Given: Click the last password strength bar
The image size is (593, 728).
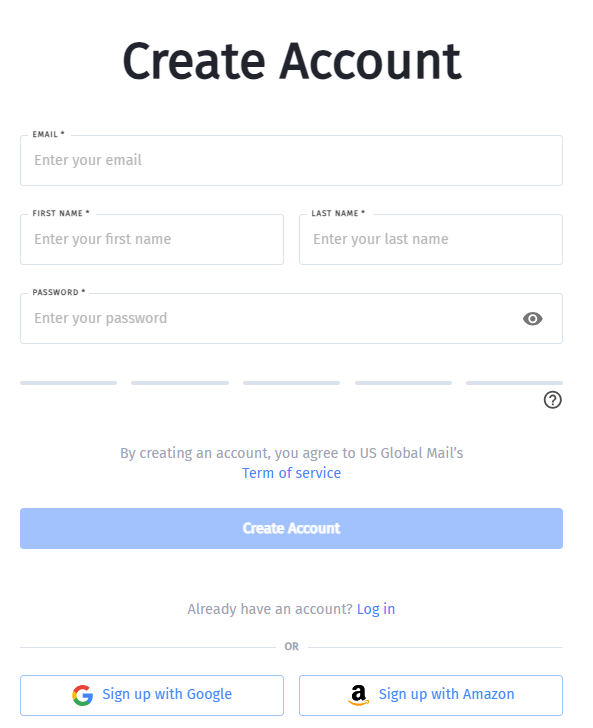Looking at the screenshot, I should [x=514, y=383].
